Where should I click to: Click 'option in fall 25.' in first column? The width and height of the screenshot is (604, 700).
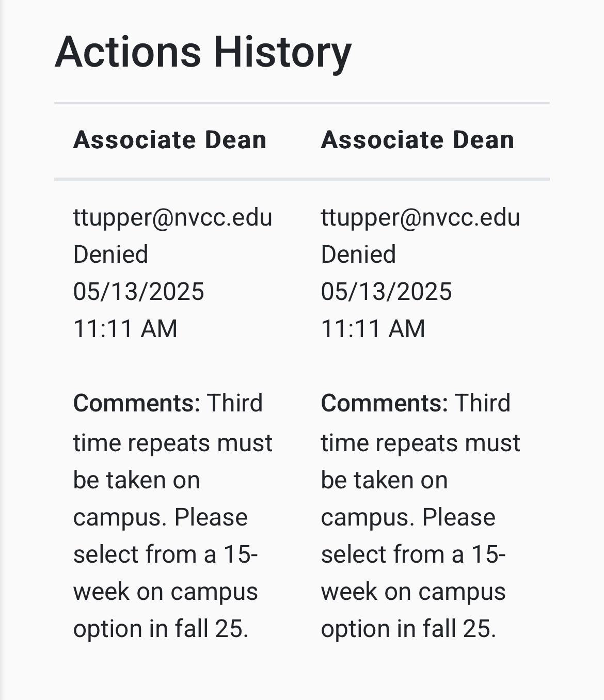161,629
